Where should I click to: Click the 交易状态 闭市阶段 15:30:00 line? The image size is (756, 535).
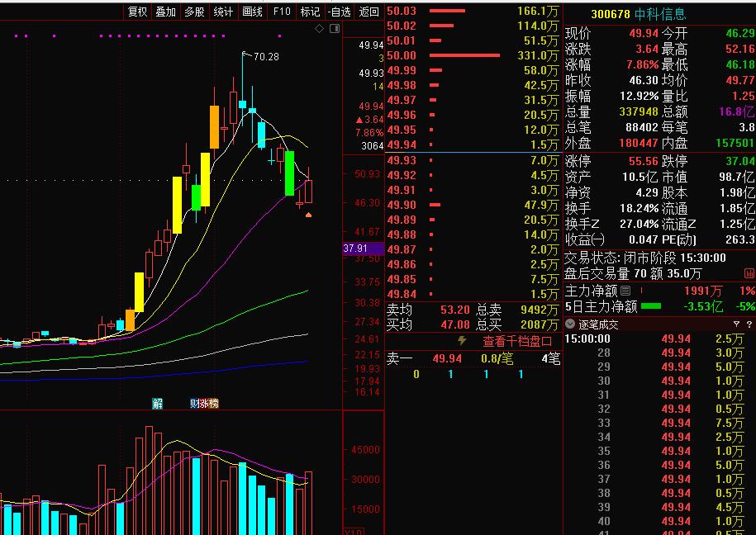pyautogui.click(x=645, y=258)
